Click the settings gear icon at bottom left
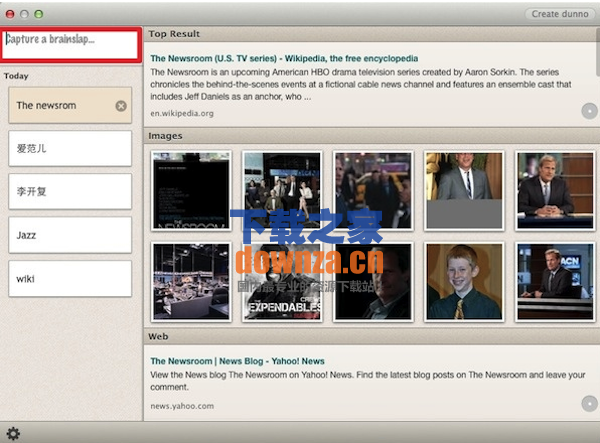This screenshot has width=600, height=443. click(13, 433)
